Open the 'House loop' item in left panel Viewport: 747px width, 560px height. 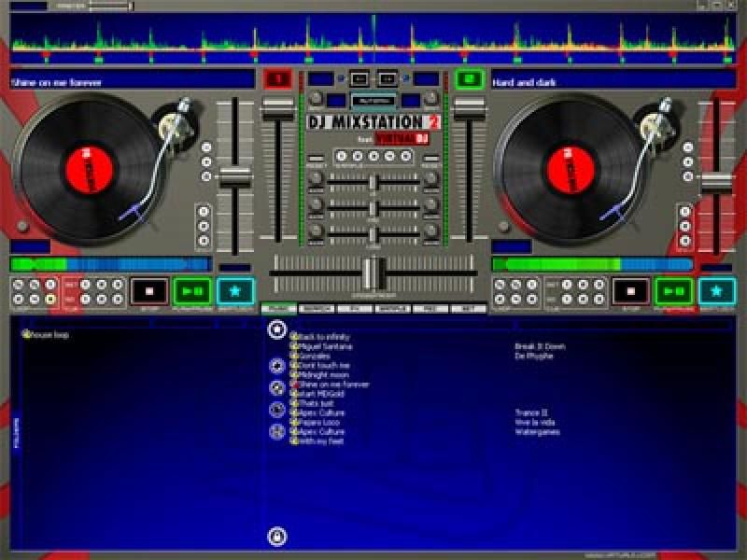tap(49, 334)
